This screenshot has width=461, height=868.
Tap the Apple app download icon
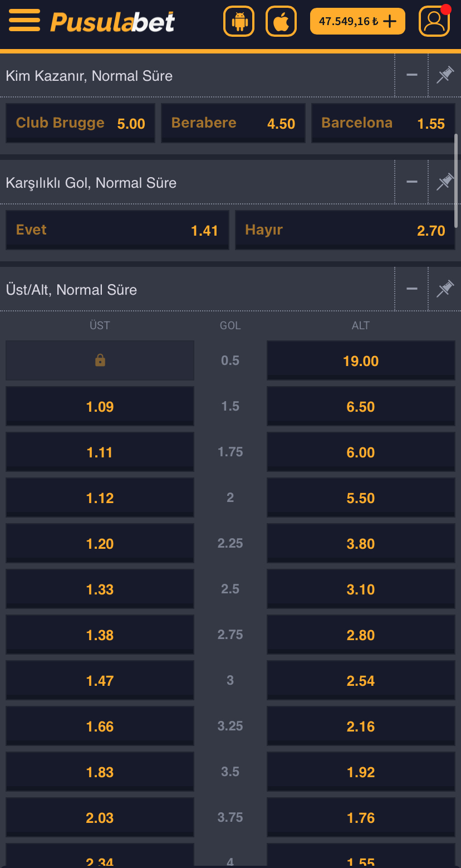pyautogui.click(x=281, y=22)
